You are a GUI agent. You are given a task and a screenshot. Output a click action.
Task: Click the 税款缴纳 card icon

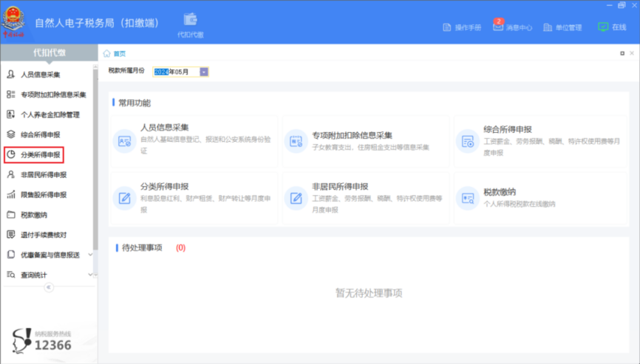coord(467,197)
